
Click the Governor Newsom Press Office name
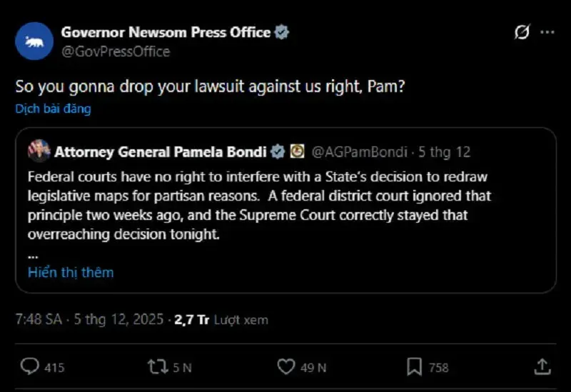(166, 32)
